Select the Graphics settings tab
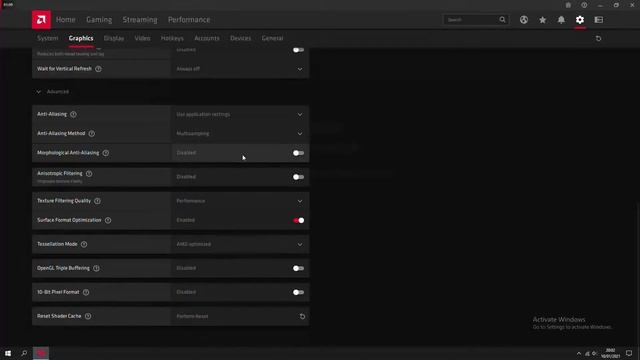The height and width of the screenshot is (360, 640). click(x=81, y=38)
